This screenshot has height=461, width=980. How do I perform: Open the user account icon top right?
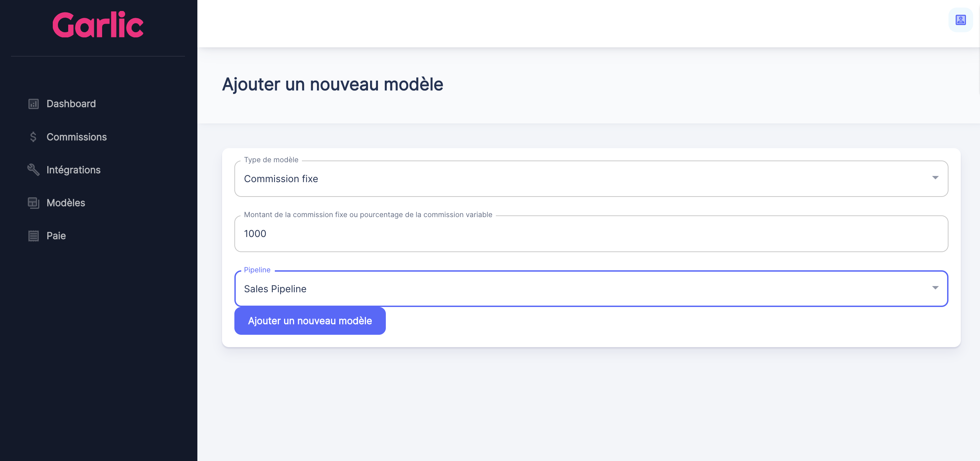pyautogui.click(x=960, y=20)
